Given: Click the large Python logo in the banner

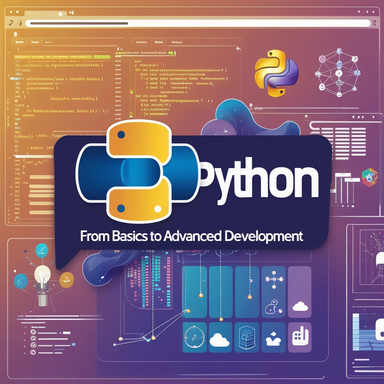Looking at the screenshot, I should coord(138,172).
